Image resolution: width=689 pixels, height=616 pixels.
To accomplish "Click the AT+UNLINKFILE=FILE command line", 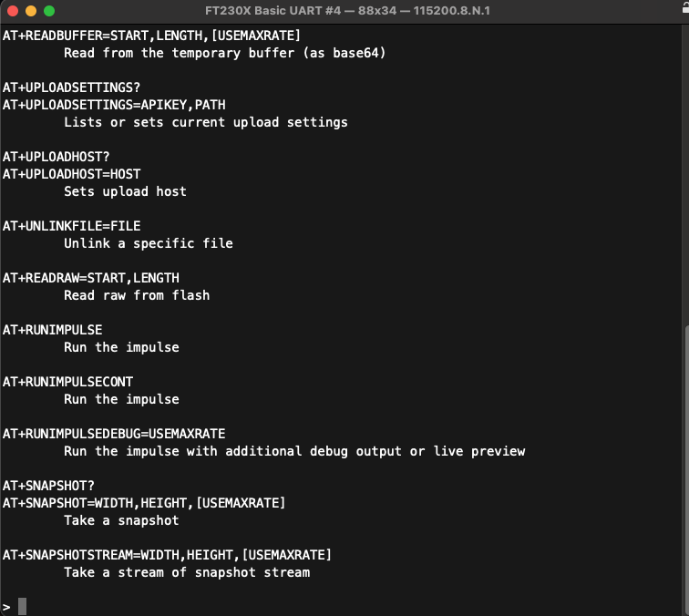I will 72,226.
